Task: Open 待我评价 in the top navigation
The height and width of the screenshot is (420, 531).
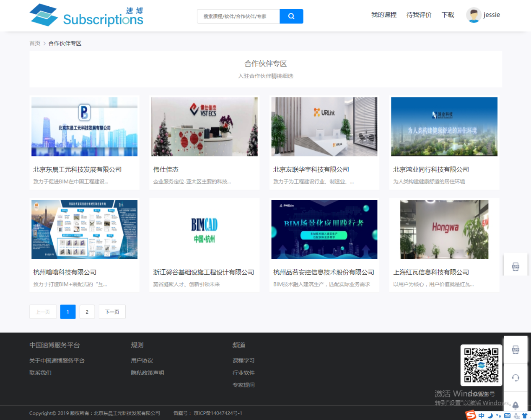Action: [x=419, y=15]
